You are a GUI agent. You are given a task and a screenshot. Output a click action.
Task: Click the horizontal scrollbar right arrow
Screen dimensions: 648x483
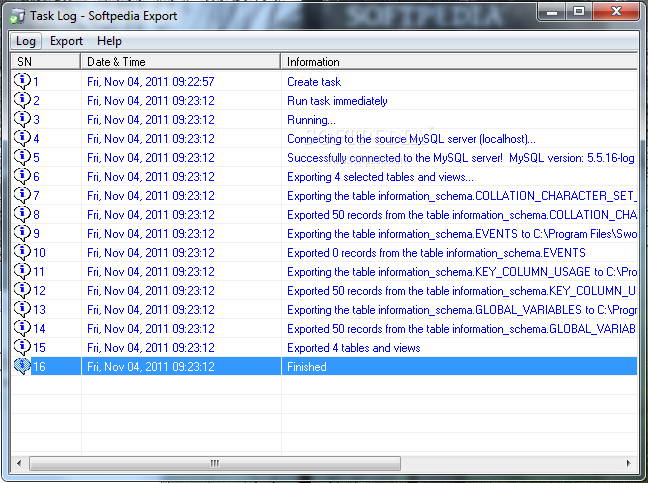pos(629,463)
